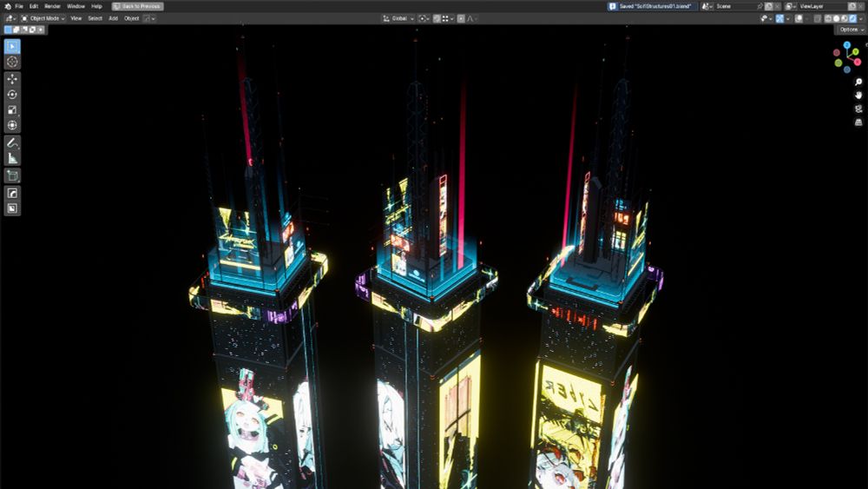This screenshot has width=868, height=489.
Task: Open the scene browse dropdown
Action: pos(707,6)
